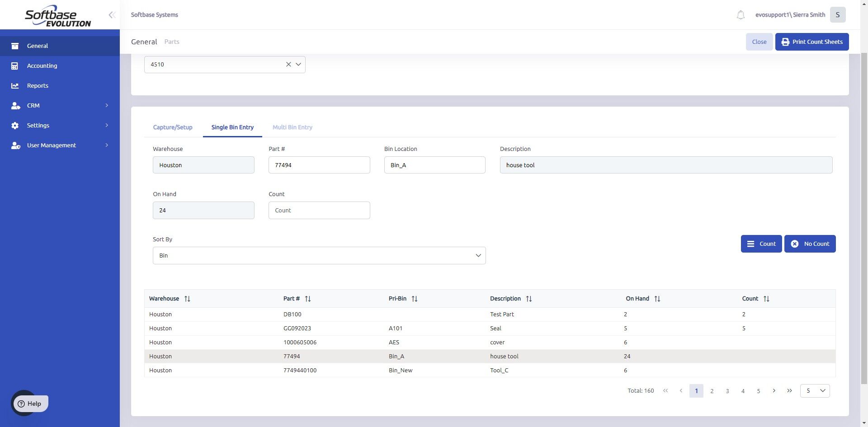This screenshot has width=868, height=427.
Task: Open Reports in the sidebar
Action: [x=60, y=86]
